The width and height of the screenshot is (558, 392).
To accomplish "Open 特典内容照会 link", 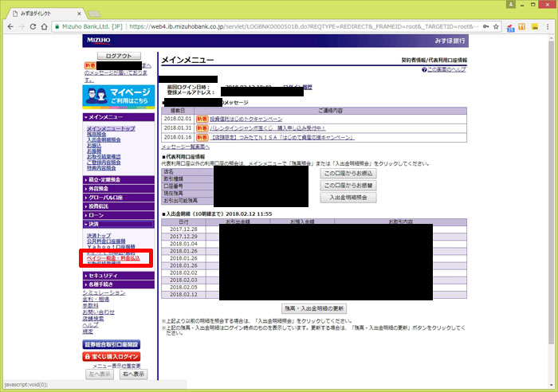I will coord(101,168).
